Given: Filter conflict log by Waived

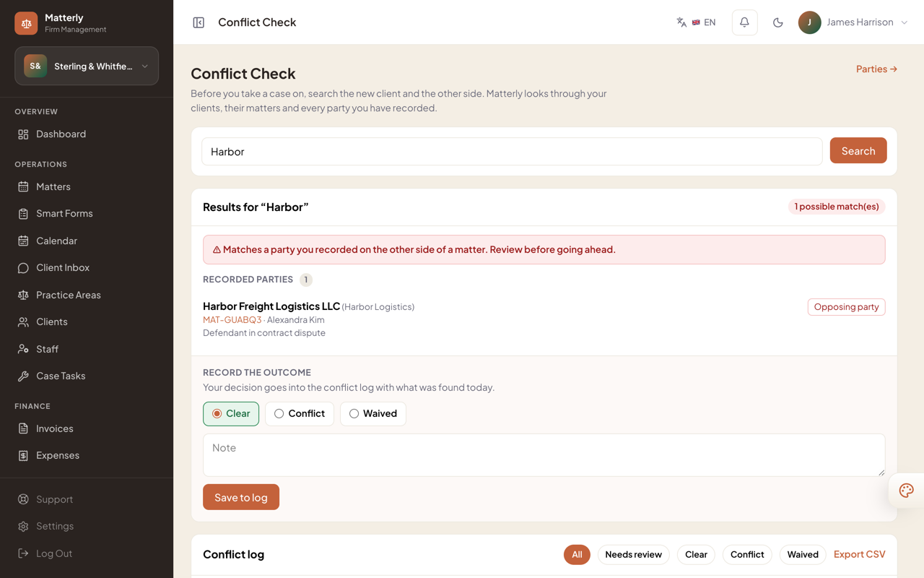Looking at the screenshot, I should 803,555.
